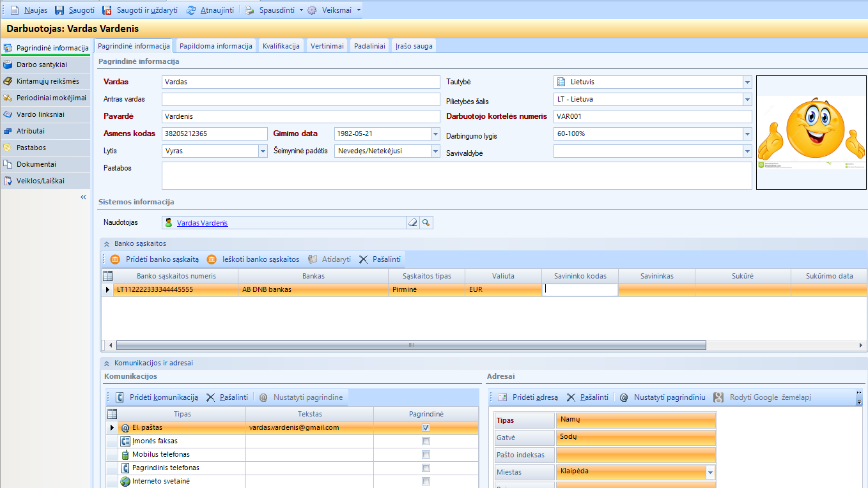Open the Tautybė dropdown
The height and width of the screenshot is (488, 868).
747,82
